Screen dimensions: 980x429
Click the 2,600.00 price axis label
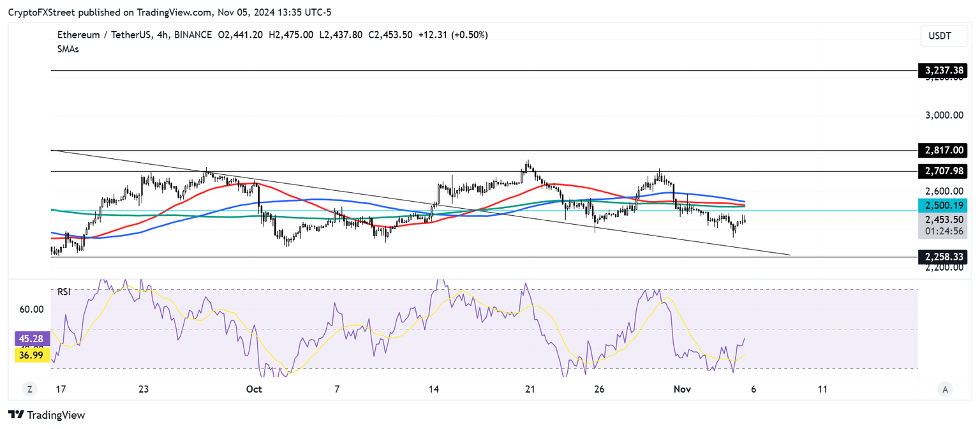click(943, 191)
